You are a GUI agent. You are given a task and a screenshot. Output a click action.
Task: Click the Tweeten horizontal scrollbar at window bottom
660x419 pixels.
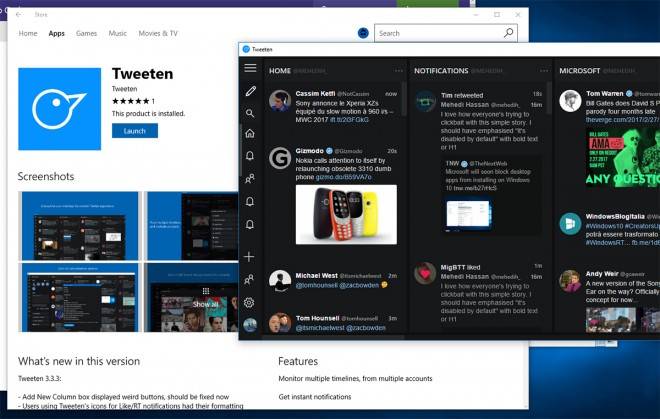tap(333, 337)
